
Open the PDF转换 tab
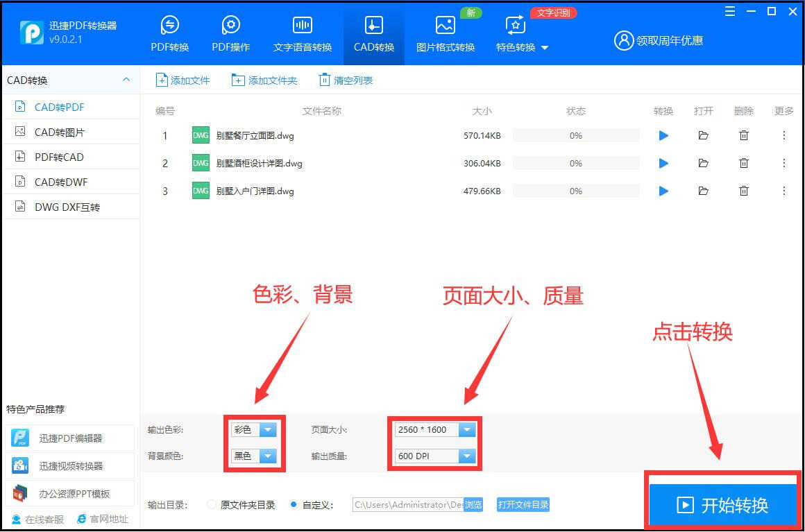click(169, 34)
